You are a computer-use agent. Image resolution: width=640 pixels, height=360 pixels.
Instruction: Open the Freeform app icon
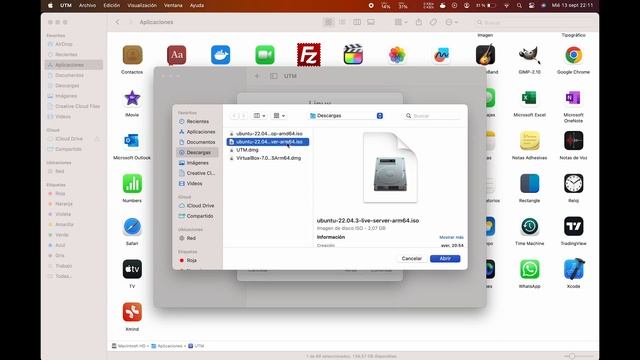(441, 55)
